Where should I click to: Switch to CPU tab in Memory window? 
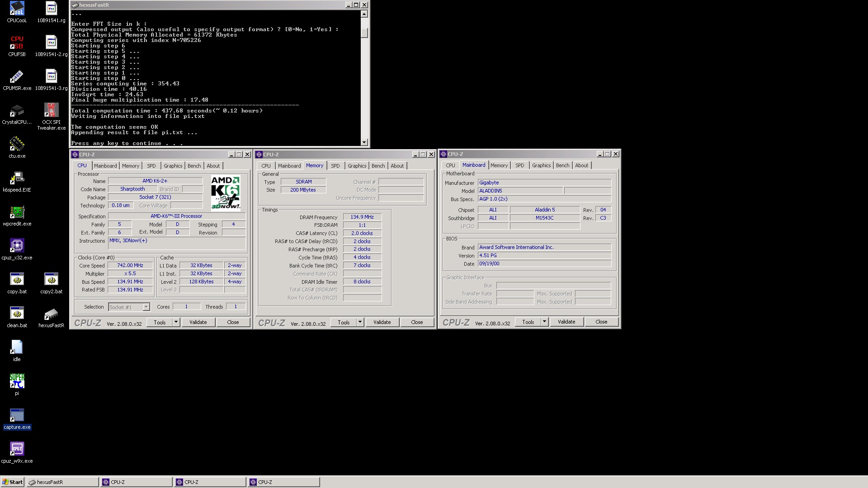[x=266, y=166]
